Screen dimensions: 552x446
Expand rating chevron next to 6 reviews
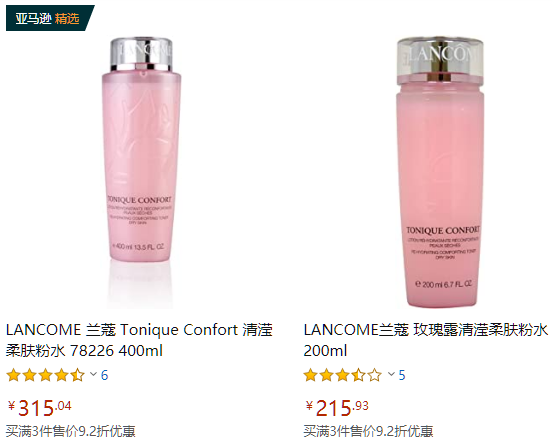coord(93,374)
